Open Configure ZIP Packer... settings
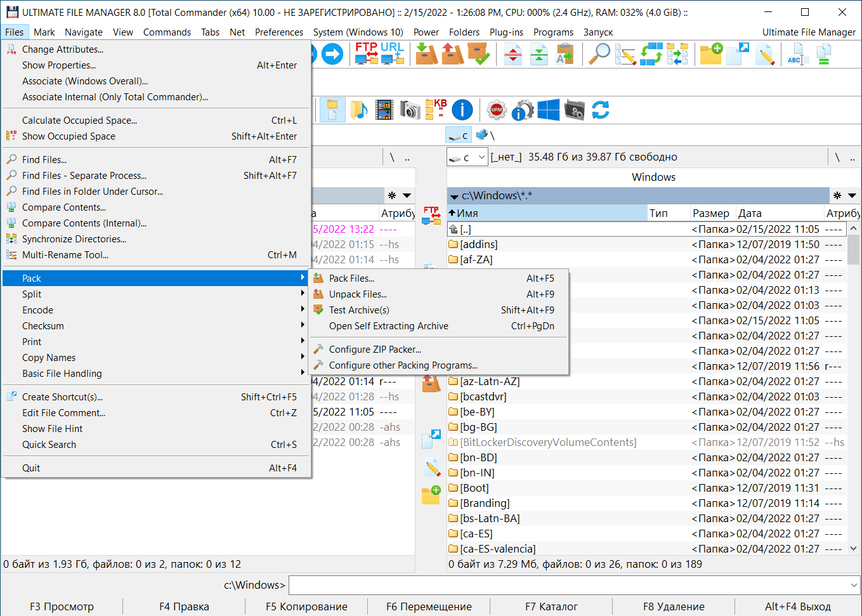Image resolution: width=862 pixels, height=616 pixels. pos(439,350)
